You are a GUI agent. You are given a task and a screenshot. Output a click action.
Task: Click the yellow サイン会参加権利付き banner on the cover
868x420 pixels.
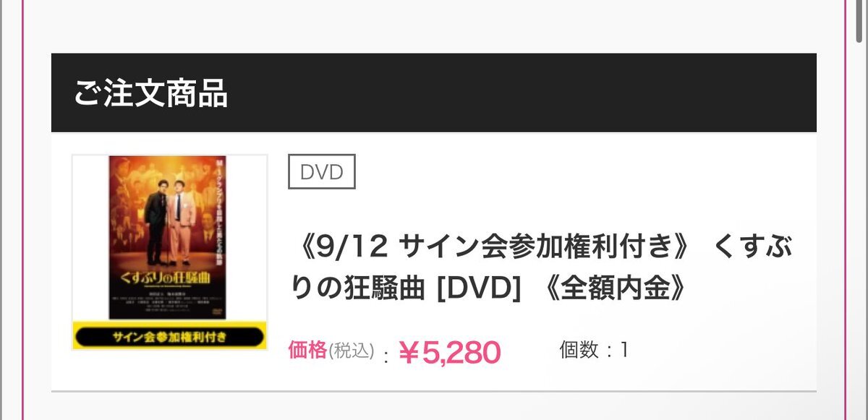point(170,335)
